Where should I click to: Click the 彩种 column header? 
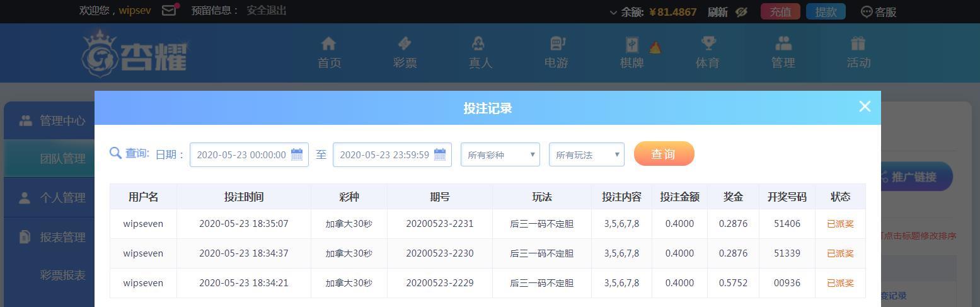[x=349, y=197]
